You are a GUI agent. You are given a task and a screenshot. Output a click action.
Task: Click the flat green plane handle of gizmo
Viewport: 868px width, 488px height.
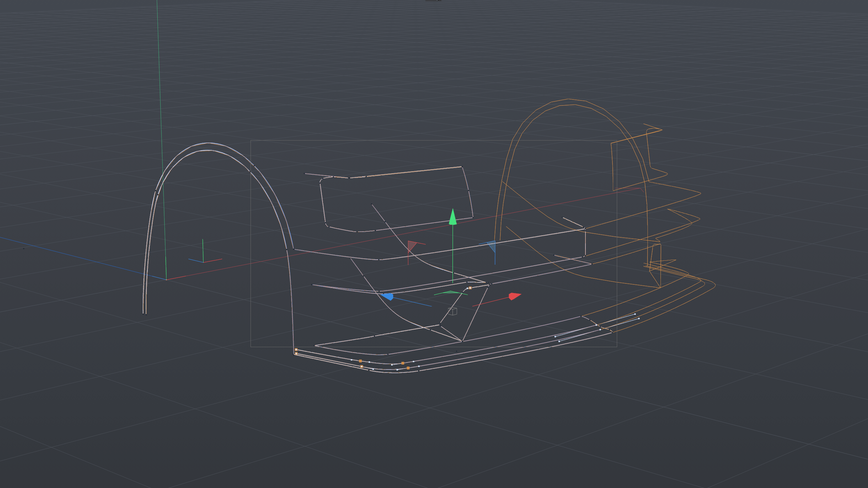tap(450, 293)
